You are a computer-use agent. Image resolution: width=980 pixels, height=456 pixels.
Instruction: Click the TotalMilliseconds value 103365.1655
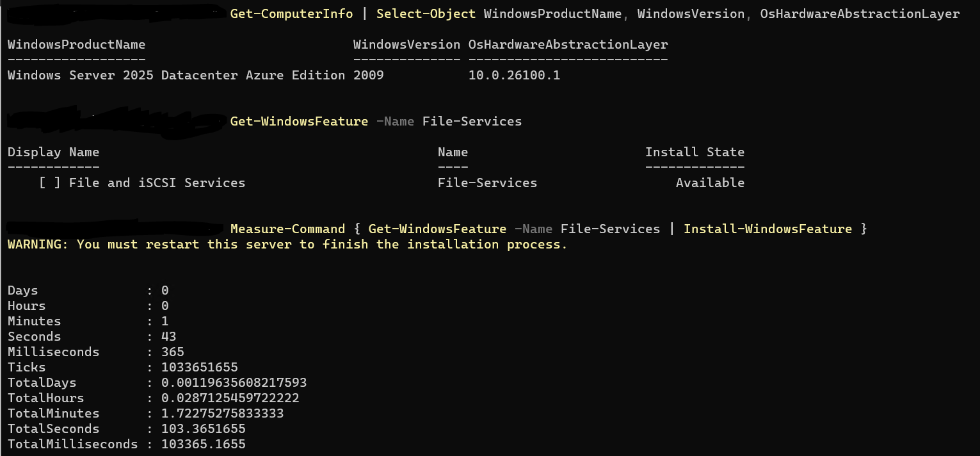(203, 444)
